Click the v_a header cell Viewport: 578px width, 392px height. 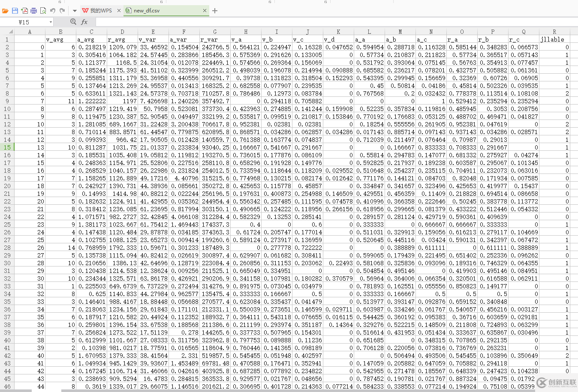tap(246, 39)
